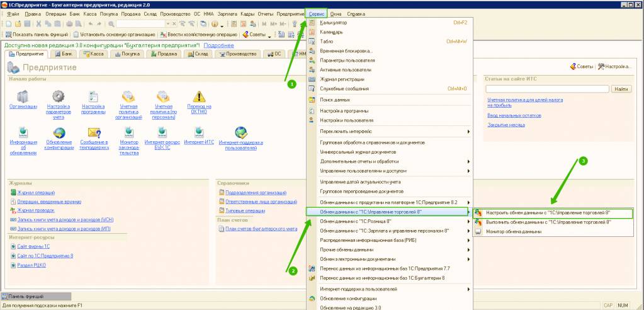This screenshot has height=310, width=644.
Task: Switch to the Касса tab
Action: [x=93, y=54]
